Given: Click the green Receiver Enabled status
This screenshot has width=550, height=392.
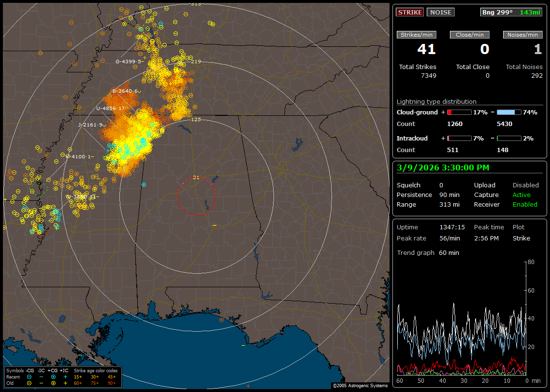Looking at the screenshot, I should point(525,204).
